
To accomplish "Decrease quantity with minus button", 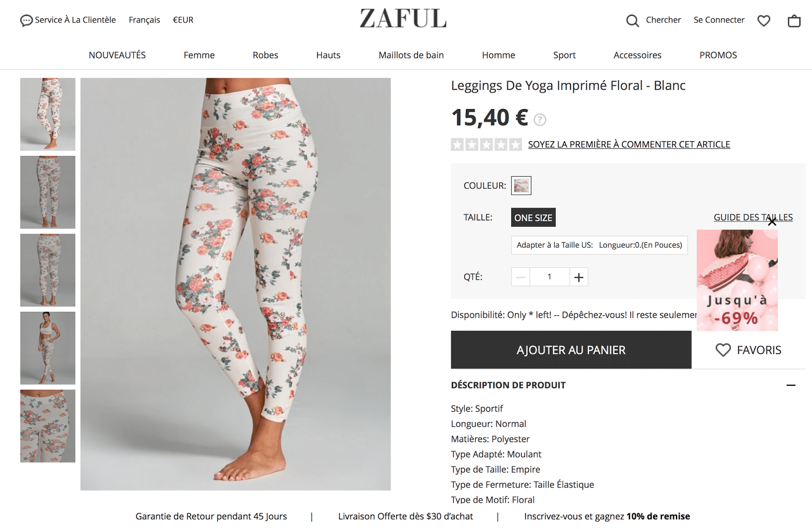I will click(x=521, y=277).
